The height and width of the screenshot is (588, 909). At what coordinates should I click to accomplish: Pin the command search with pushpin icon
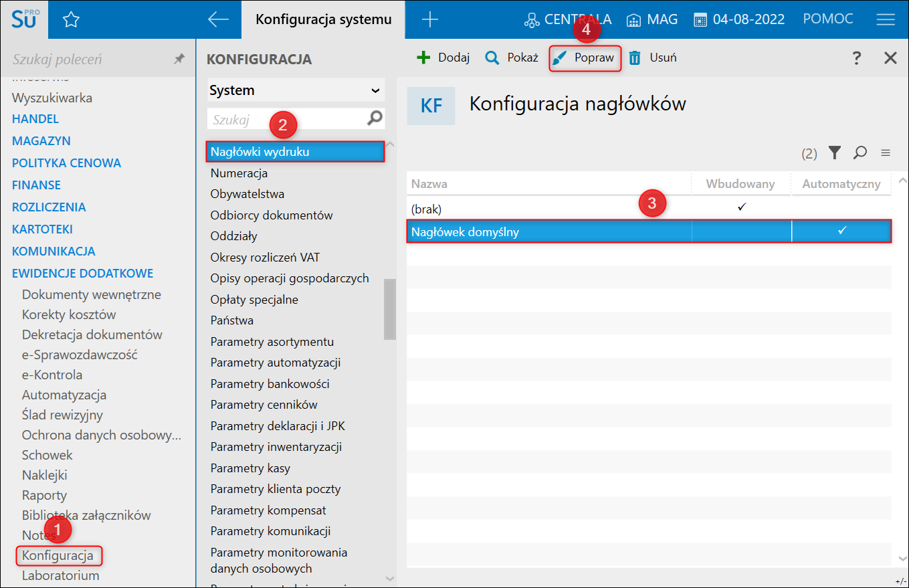point(179,59)
